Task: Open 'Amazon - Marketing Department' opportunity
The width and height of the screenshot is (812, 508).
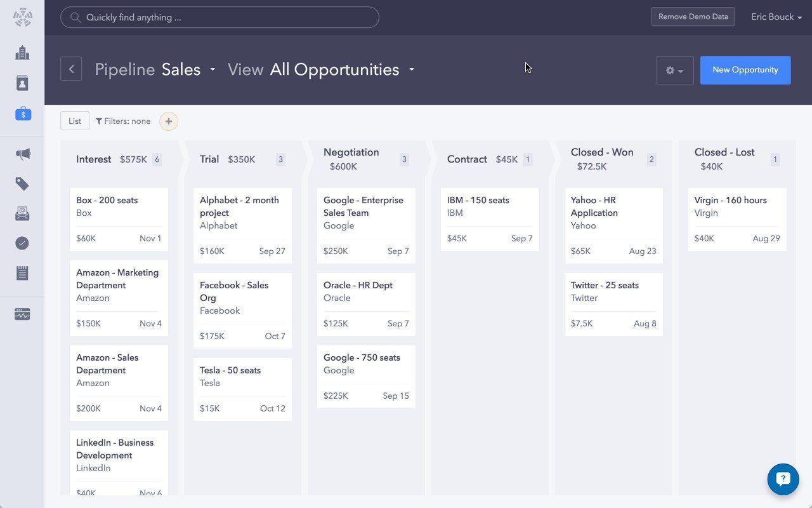Action: (119, 298)
